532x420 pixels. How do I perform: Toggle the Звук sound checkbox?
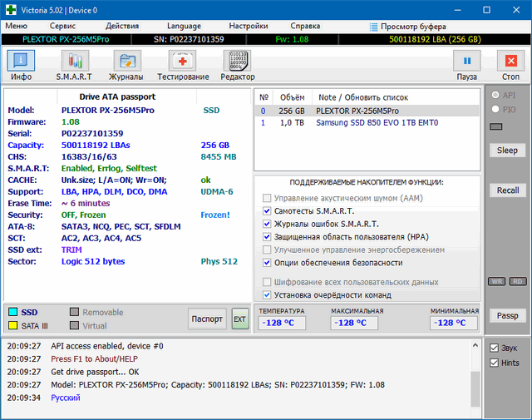click(495, 348)
